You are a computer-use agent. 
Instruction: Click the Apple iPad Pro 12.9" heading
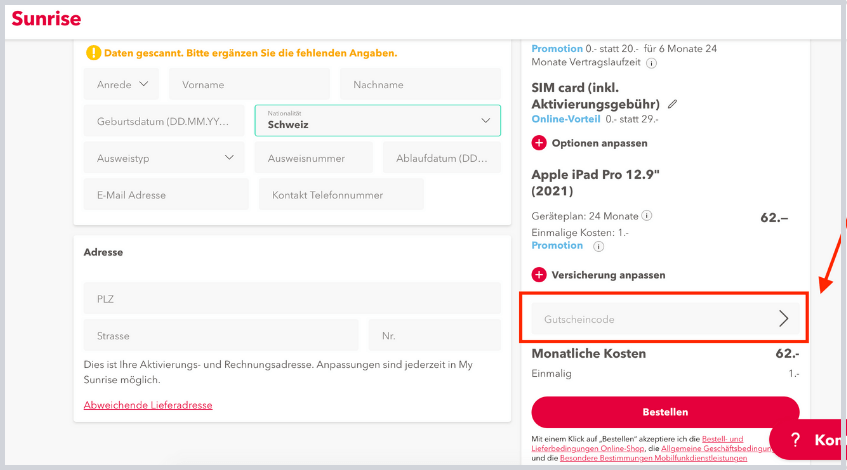coord(595,183)
